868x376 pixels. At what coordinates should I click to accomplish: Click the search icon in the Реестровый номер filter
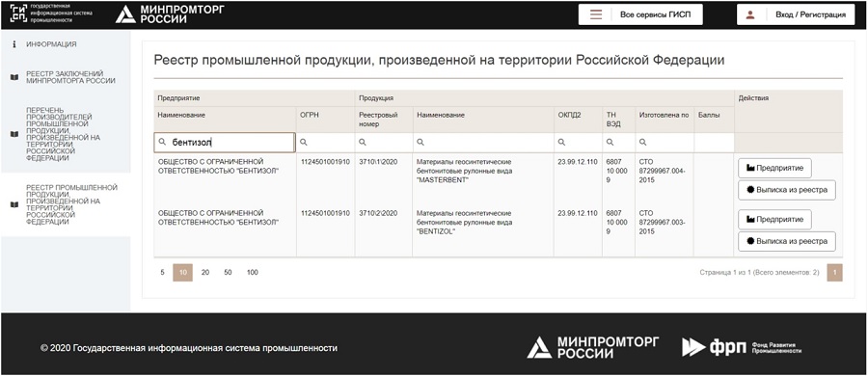tap(362, 143)
